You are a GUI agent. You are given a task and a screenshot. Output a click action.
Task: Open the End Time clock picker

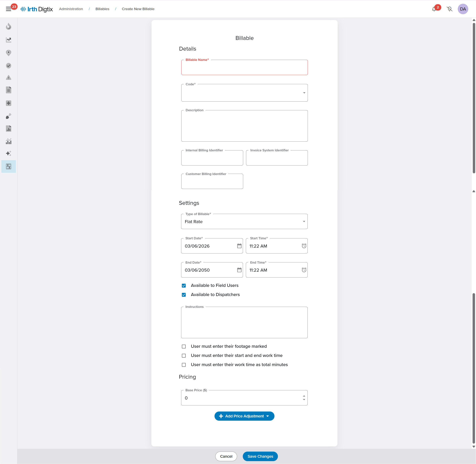point(304,270)
